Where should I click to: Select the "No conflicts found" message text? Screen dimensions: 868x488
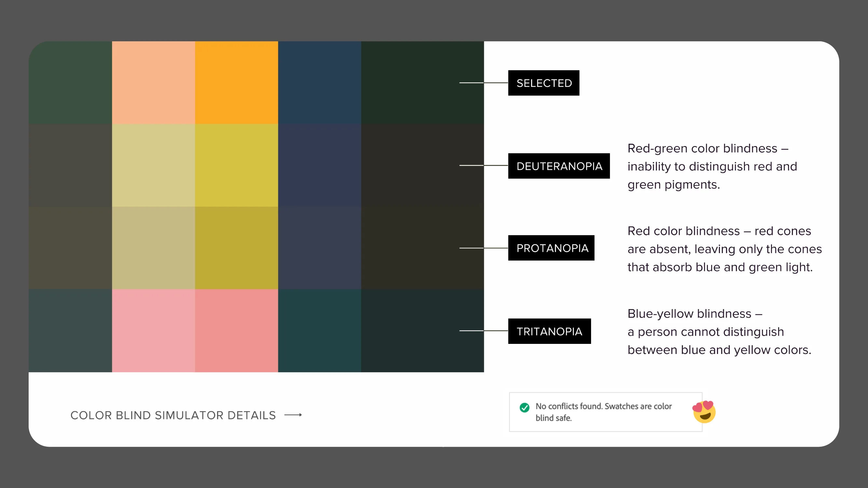(x=603, y=412)
